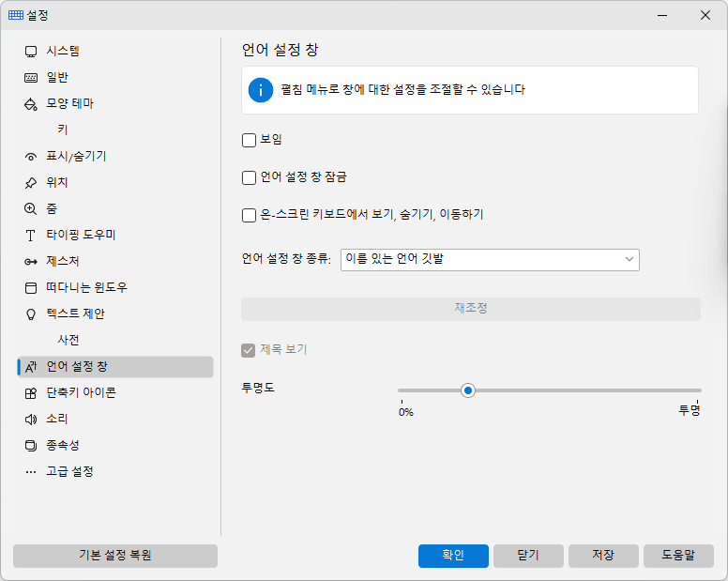This screenshot has height=581, width=728.
Task: Click the 0% end of the 투명도 slider track
Action: coord(403,391)
